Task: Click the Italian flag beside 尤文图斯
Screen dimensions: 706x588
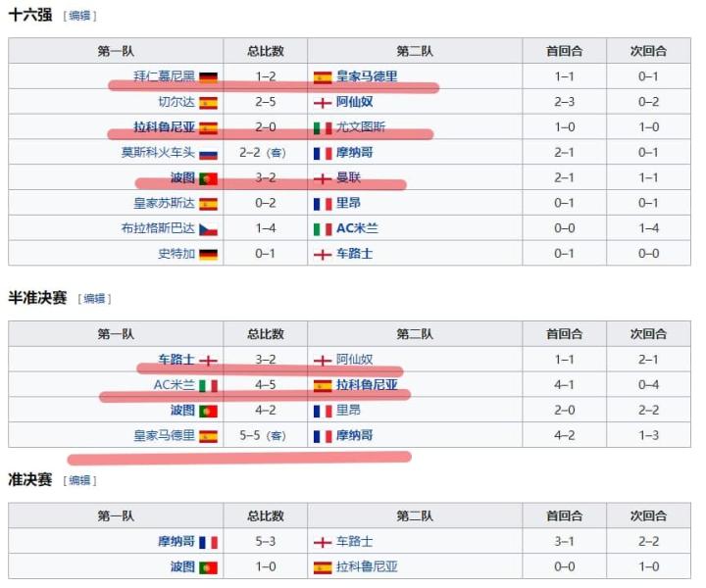Action: (323, 127)
